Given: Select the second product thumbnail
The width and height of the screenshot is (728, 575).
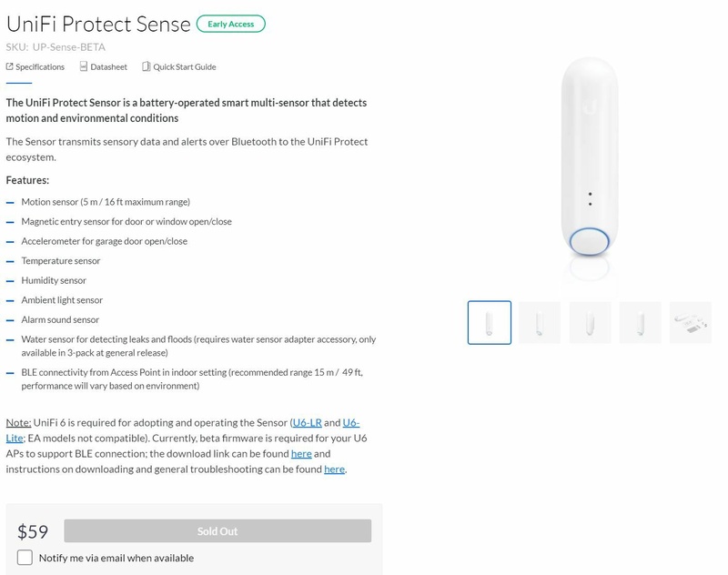Looking at the screenshot, I should 540,323.
